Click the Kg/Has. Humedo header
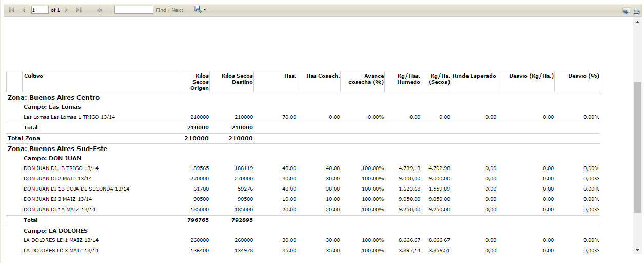The width and height of the screenshot is (644, 263). coord(409,79)
